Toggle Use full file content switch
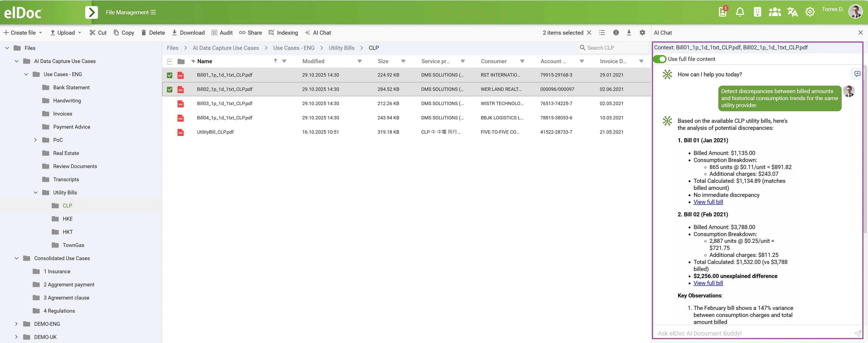The width and height of the screenshot is (868, 343). [x=660, y=59]
